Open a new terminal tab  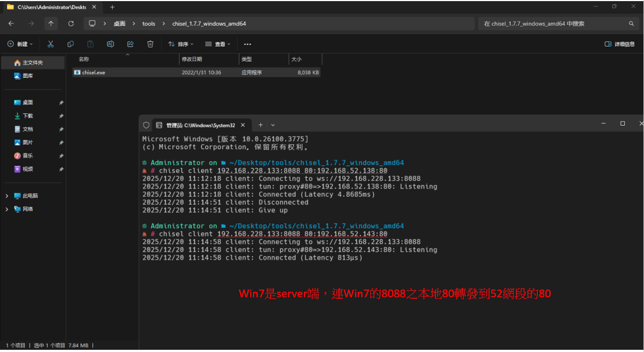pyautogui.click(x=261, y=125)
